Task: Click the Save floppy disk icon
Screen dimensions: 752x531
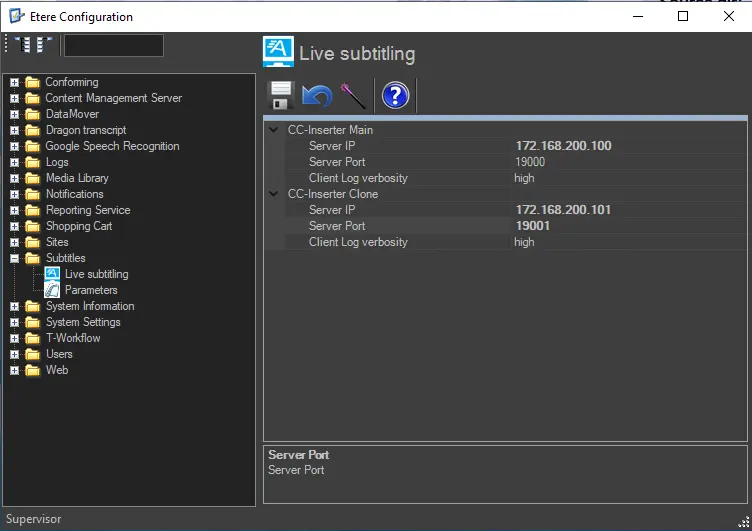Action: [x=281, y=96]
